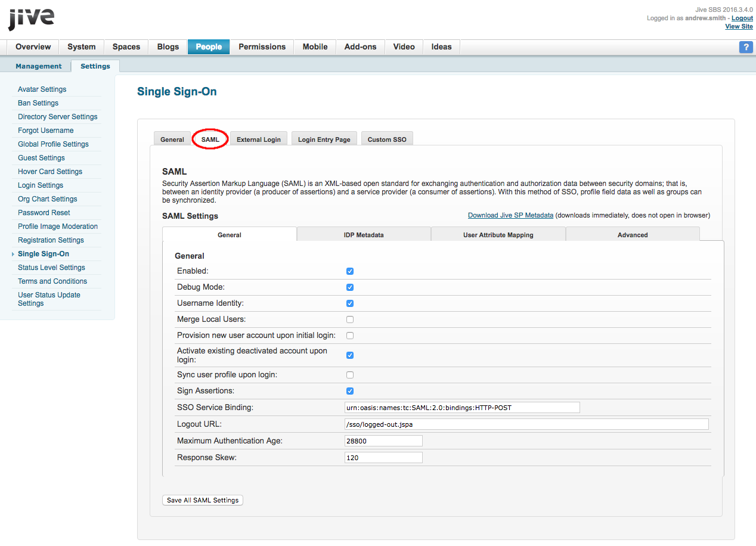Select the General SAML settings tab
Image resolution: width=756 pixels, height=546 pixels.
point(230,234)
